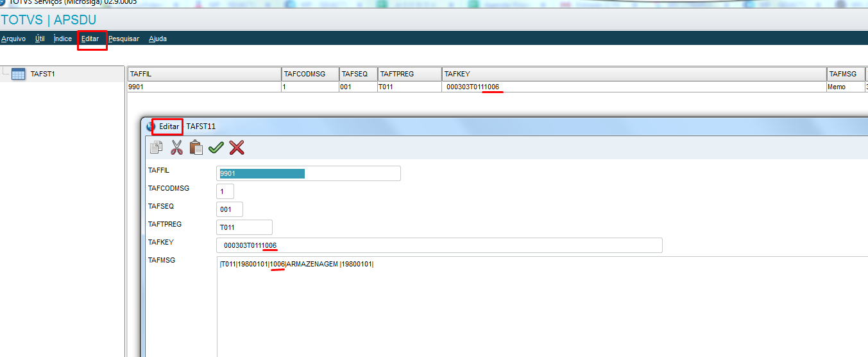Open the Ajuda menu
The width and height of the screenshot is (868, 357).
(x=158, y=39)
